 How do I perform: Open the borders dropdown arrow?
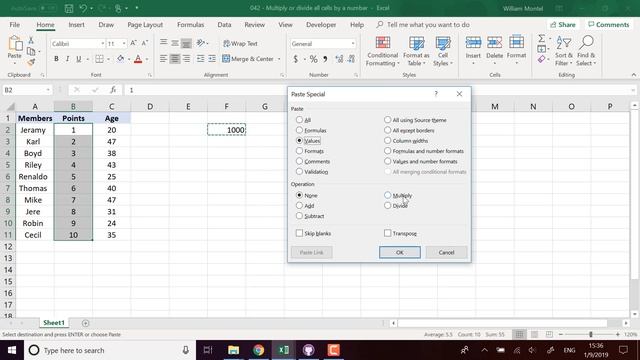[108, 59]
